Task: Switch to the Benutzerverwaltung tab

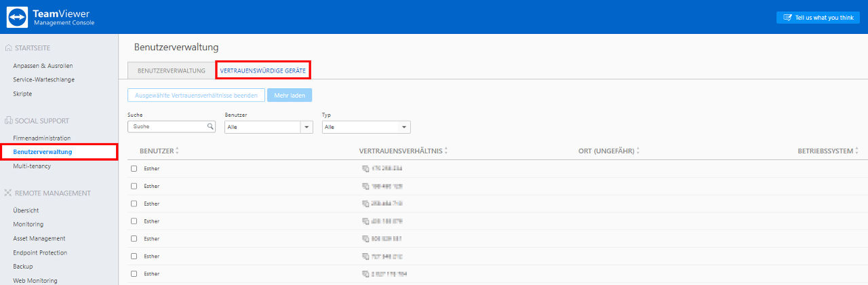Action: [172, 71]
